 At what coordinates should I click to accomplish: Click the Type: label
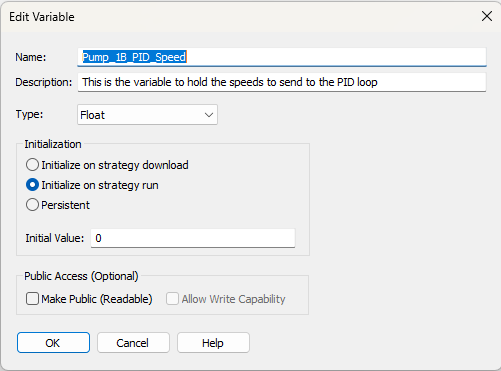29,114
